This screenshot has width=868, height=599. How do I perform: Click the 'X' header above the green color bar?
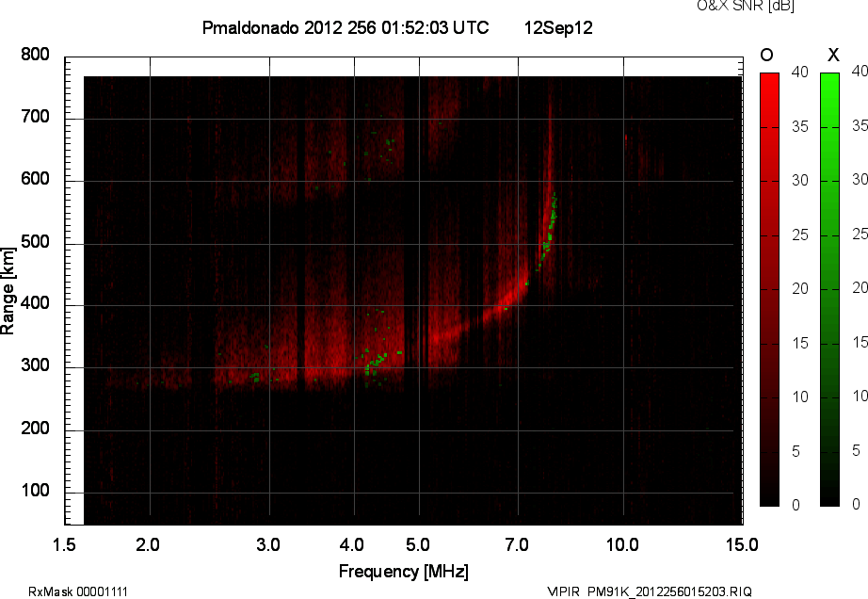pos(833,55)
